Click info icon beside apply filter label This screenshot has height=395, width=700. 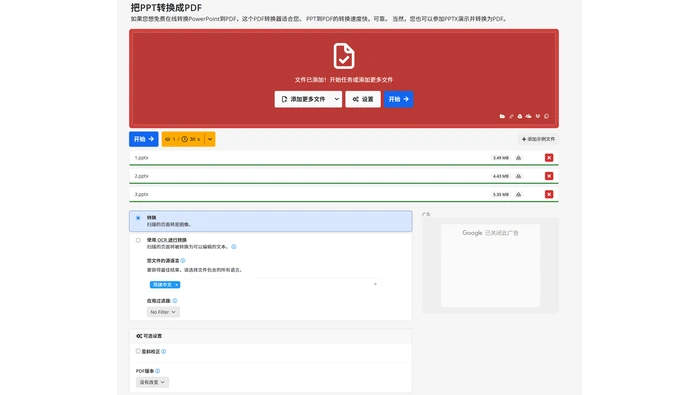pos(175,300)
